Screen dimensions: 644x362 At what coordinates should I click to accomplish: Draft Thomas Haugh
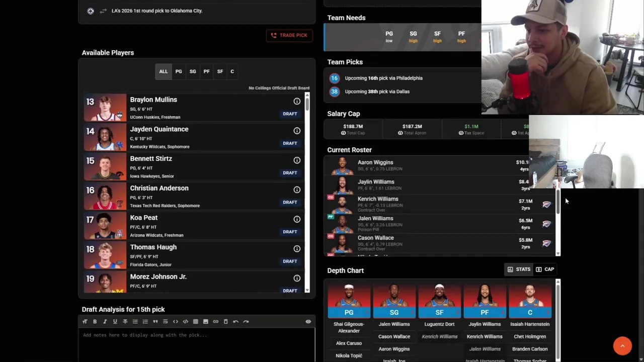(290, 261)
